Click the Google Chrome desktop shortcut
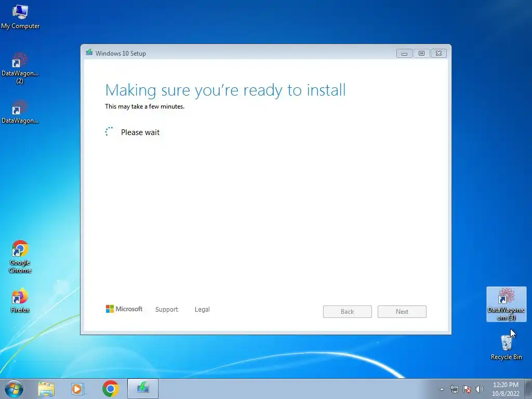Screen dimensions: 532x399 [20, 257]
